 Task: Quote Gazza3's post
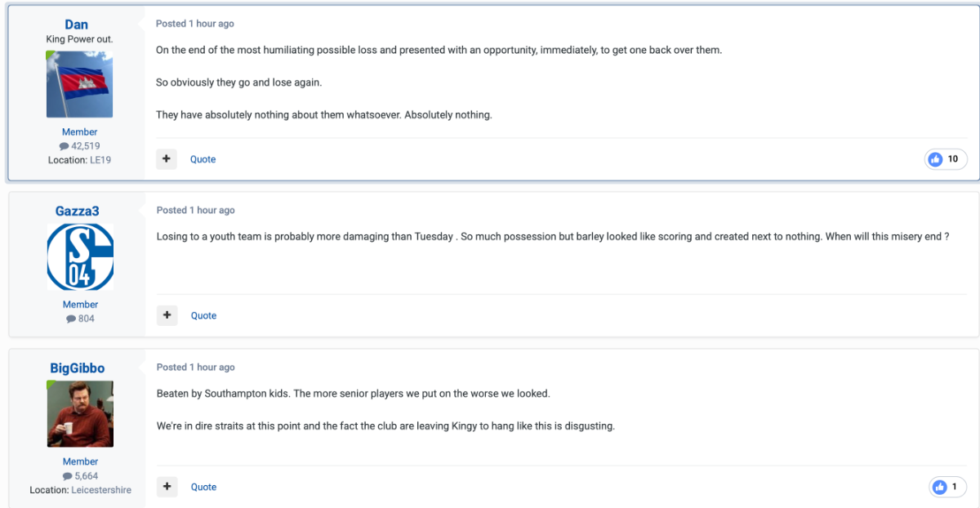click(x=204, y=315)
